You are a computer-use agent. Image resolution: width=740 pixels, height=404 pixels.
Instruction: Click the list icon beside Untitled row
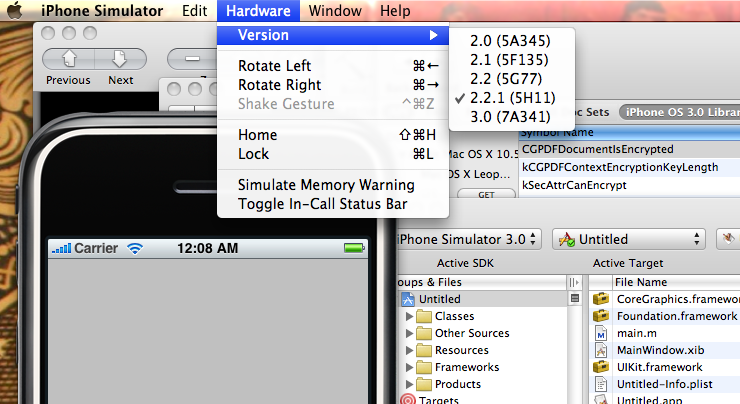click(574, 298)
